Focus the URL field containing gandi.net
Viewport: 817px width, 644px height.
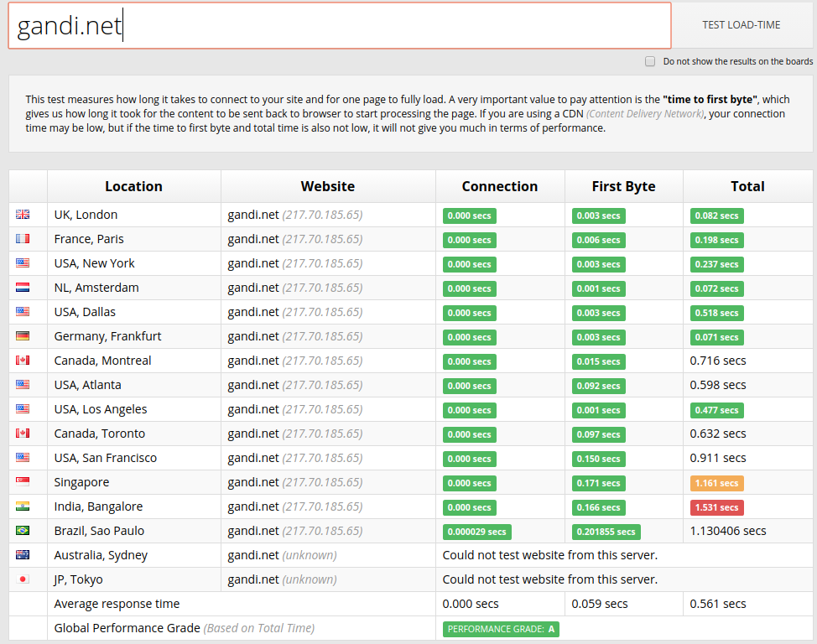340,25
